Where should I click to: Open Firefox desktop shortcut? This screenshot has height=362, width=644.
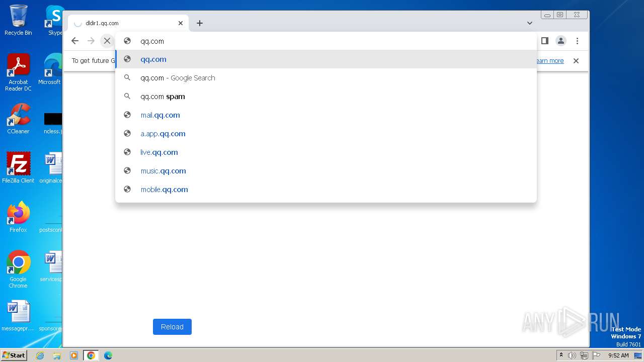click(18, 217)
